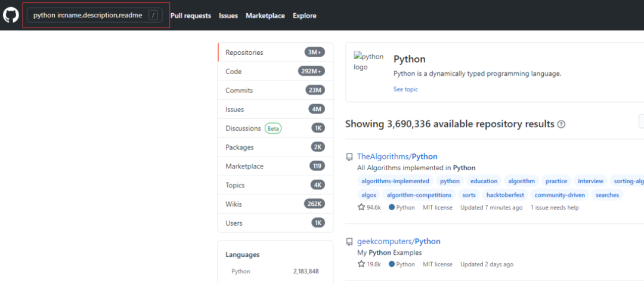Image resolution: width=644 pixels, height=283 pixels.
Task: Click the 94.6k star count icon
Action: [x=361, y=207]
